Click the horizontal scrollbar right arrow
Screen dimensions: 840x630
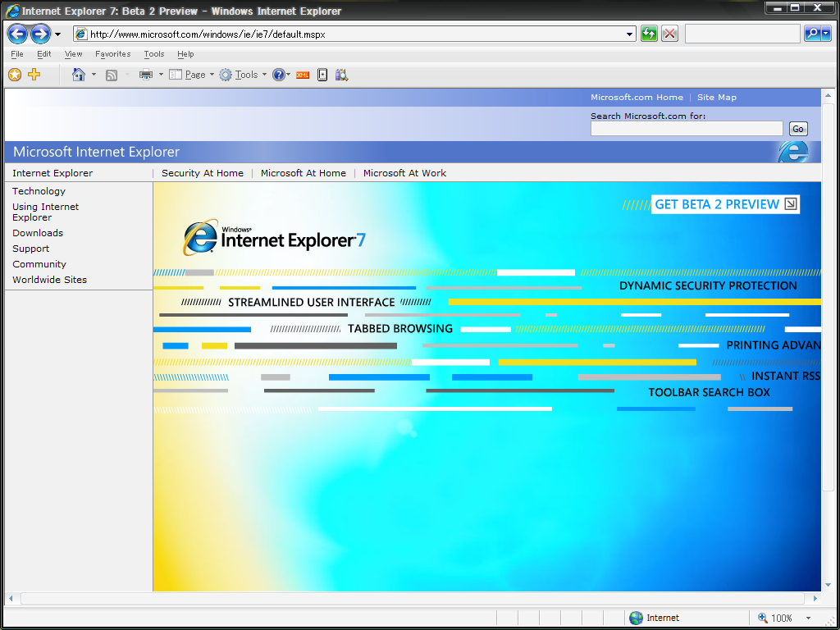click(815, 598)
